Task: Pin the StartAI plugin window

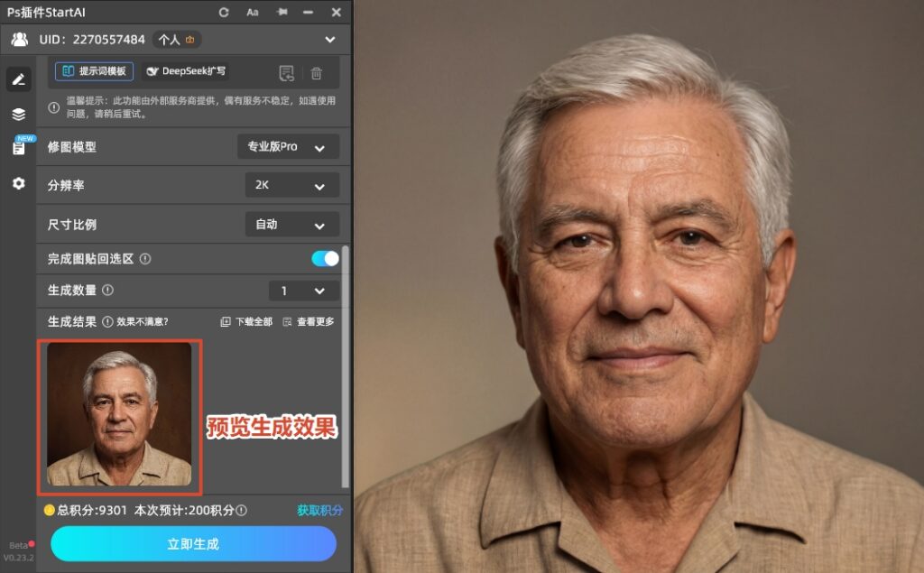Action: click(x=281, y=12)
